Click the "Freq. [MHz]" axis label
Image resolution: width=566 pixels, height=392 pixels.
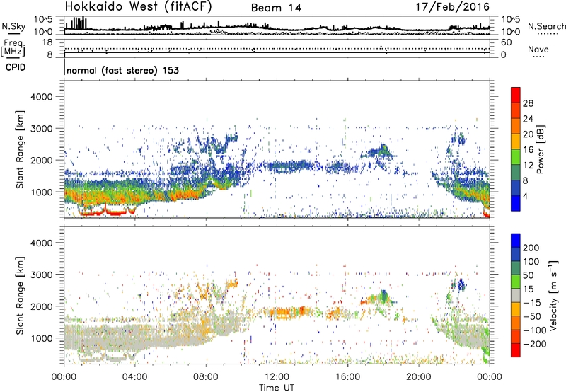[13, 47]
